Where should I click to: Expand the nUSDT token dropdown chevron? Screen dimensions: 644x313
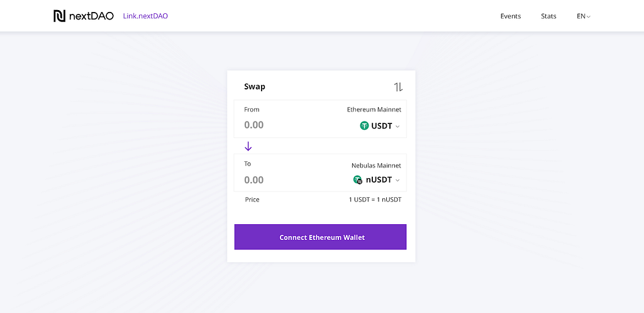coord(397,181)
